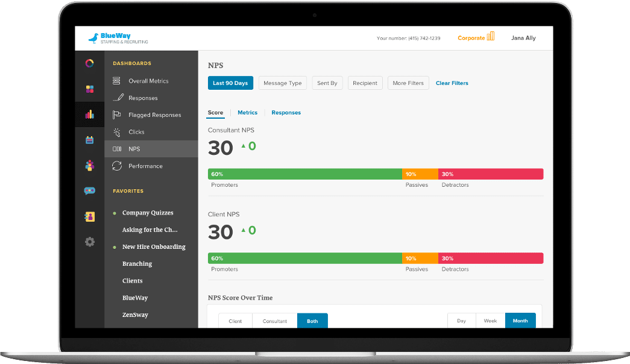Screen dimensions: 630x364
Task: Open the Message Type filter dropdown
Action: (x=282, y=83)
